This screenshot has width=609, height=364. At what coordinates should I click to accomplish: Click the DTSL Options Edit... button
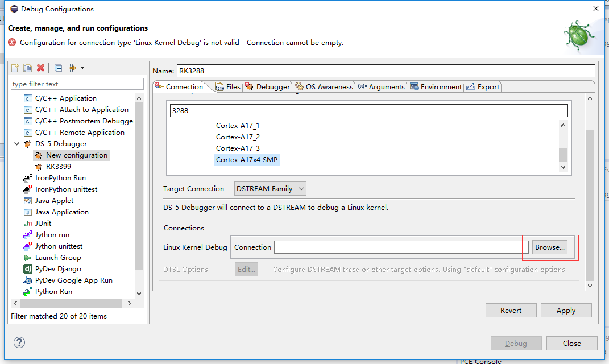coord(246,269)
